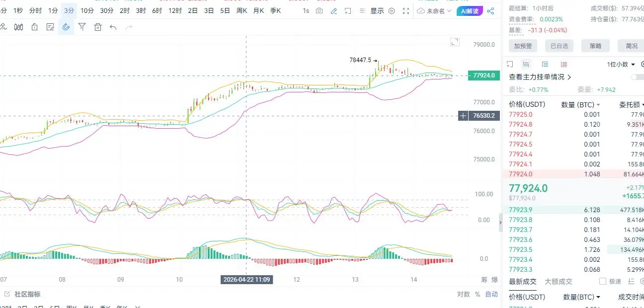Toggle % percentage scale
The width and height of the screenshot is (644, 308).
click(x=477, y=294)
